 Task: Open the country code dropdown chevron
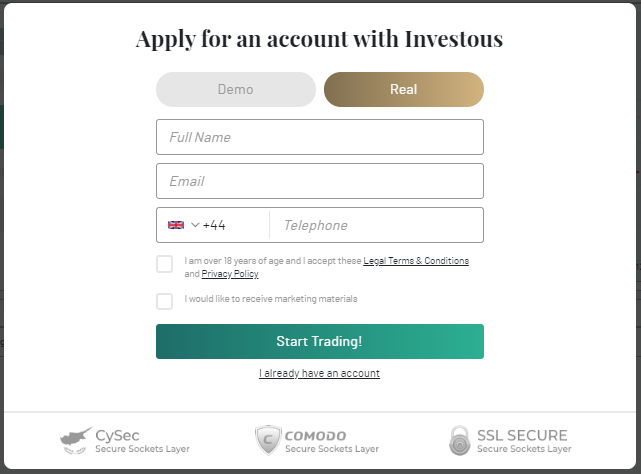[x=195, y=225]
